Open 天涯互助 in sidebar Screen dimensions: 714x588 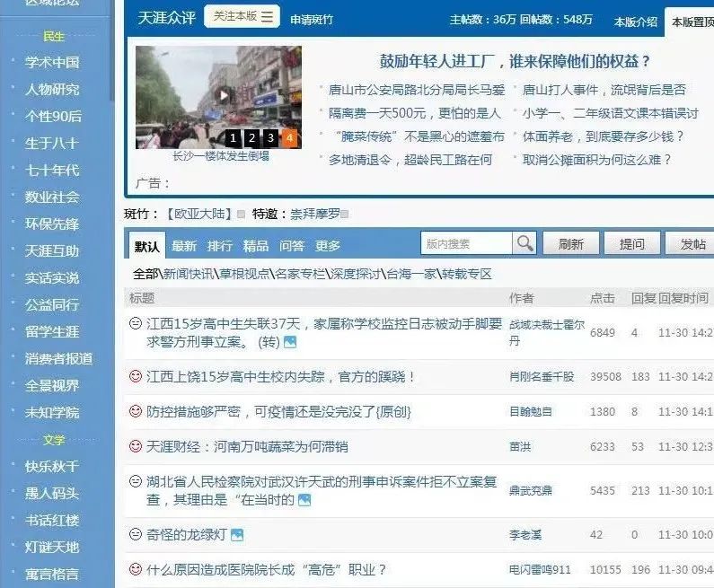click(52, 250)
